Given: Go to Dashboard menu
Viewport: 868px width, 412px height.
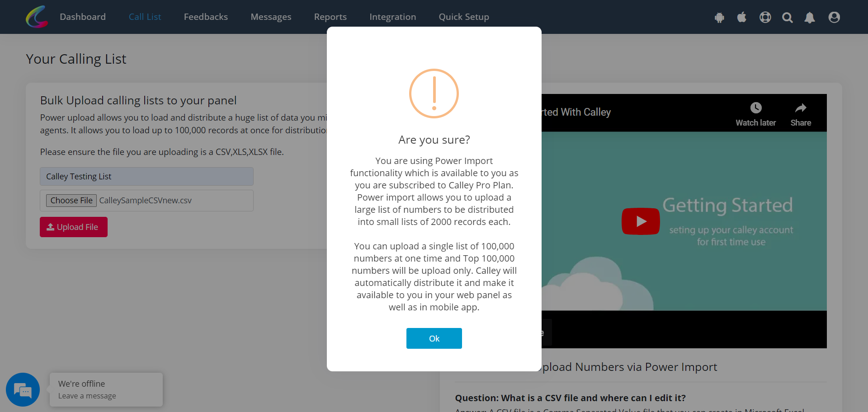Looking at the screenshot, I should (x=83, y=17).
